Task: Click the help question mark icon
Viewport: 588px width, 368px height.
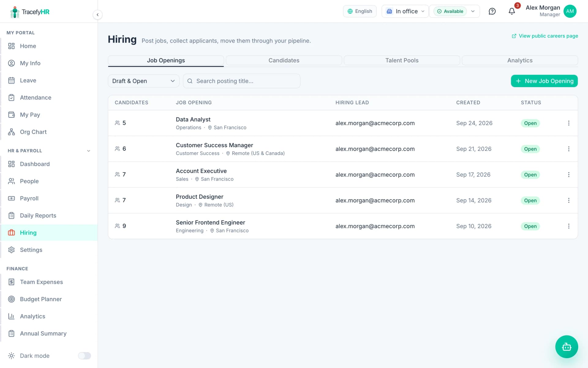Action: pyautogui.click(x=492, y=11)
